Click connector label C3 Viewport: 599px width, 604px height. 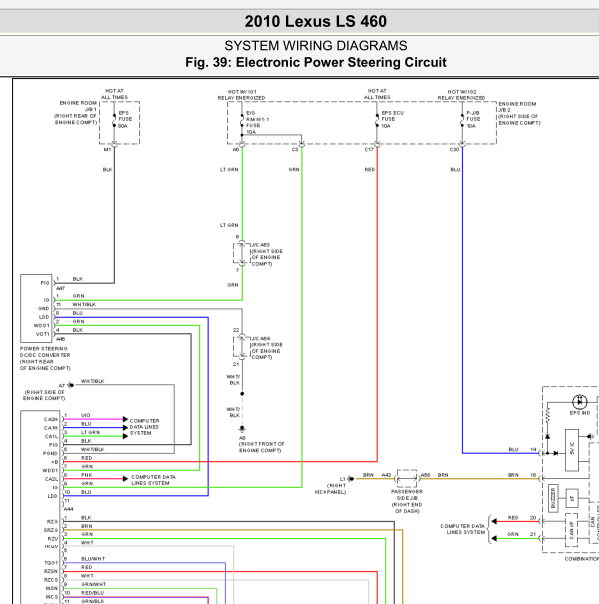(295, 149)
